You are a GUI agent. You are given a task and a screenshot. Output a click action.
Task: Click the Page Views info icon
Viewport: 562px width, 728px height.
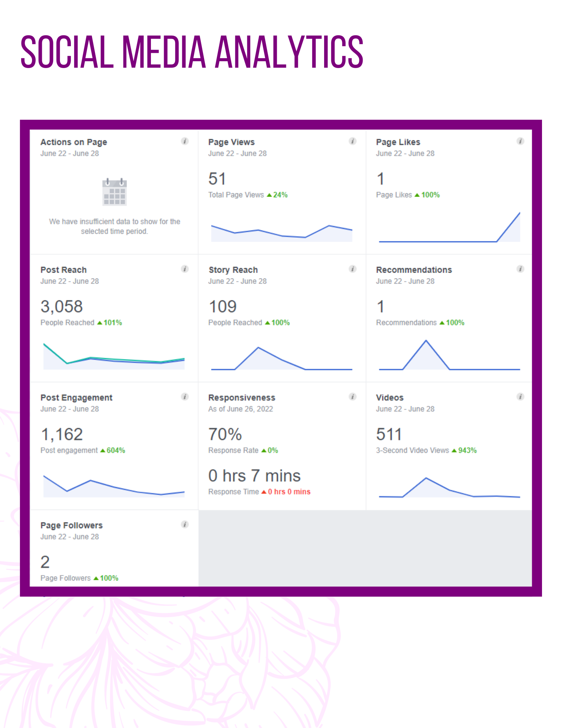tap(352, 141)
